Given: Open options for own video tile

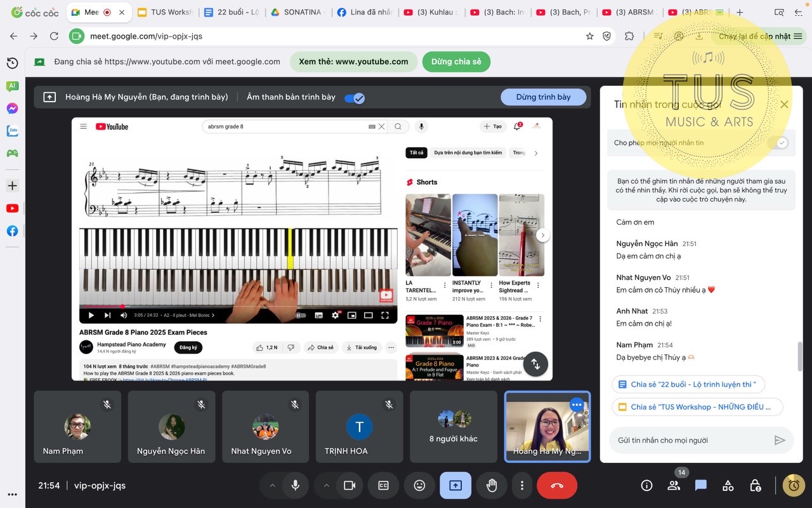Looking at the screenshot, I should (576, 404).
